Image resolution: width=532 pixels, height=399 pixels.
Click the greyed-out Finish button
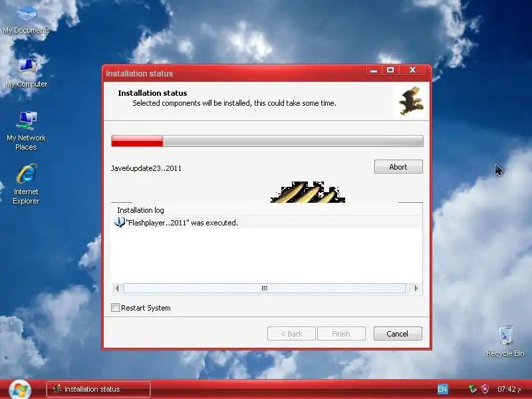tap(341, 334)
